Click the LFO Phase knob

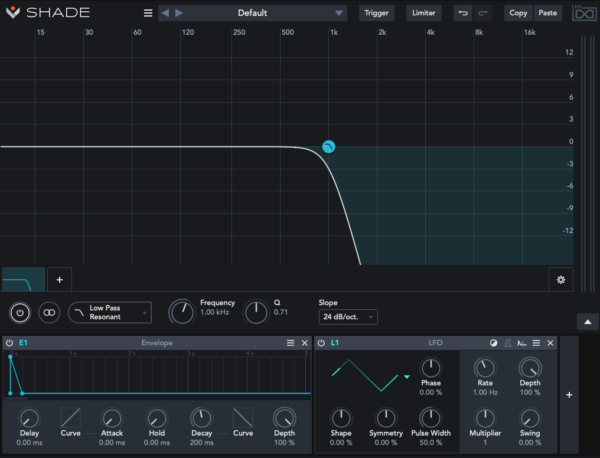click(431, 368)
